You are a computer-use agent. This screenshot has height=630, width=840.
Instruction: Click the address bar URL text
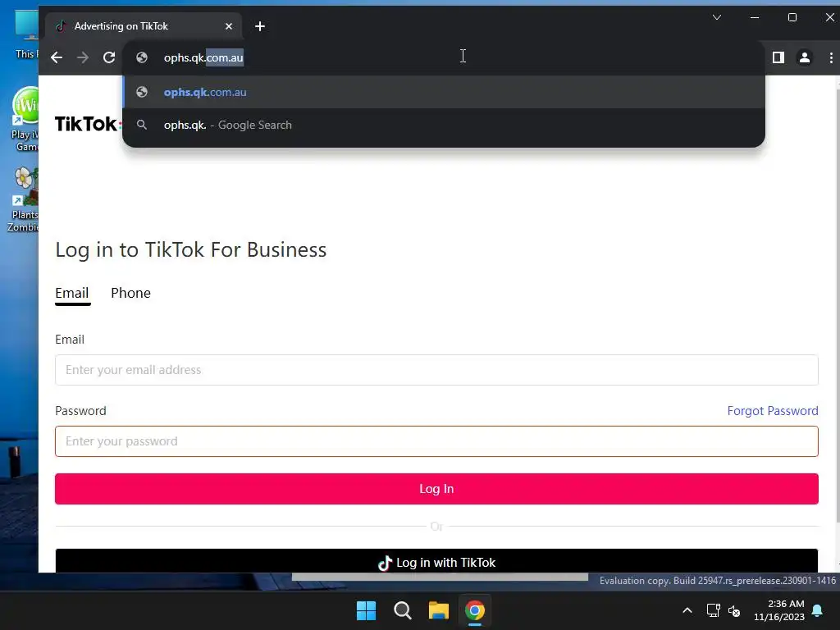tap(203, 57)
